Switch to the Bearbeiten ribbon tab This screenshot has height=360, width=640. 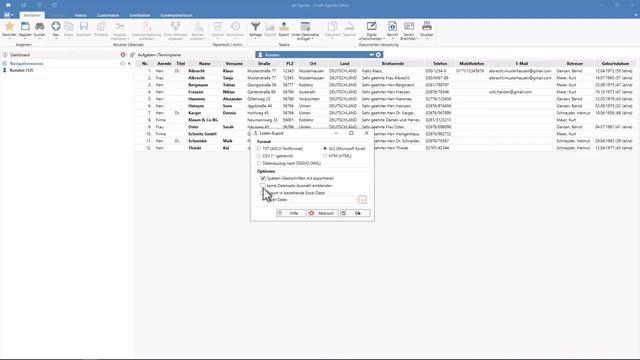[x=32, y=15]
